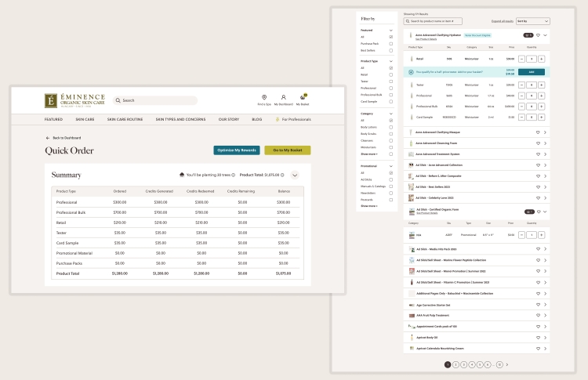The height and width of the screenshot is (380, 588).
Task: Open the My Basket icon in header
Action: point(303,97)
